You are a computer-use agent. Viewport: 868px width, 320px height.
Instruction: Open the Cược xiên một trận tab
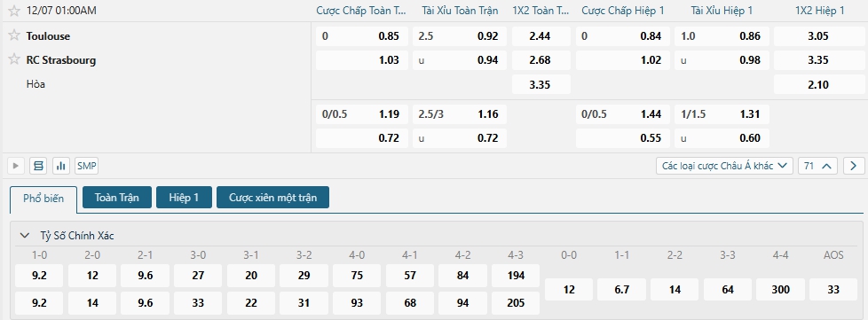click(272, 198)
